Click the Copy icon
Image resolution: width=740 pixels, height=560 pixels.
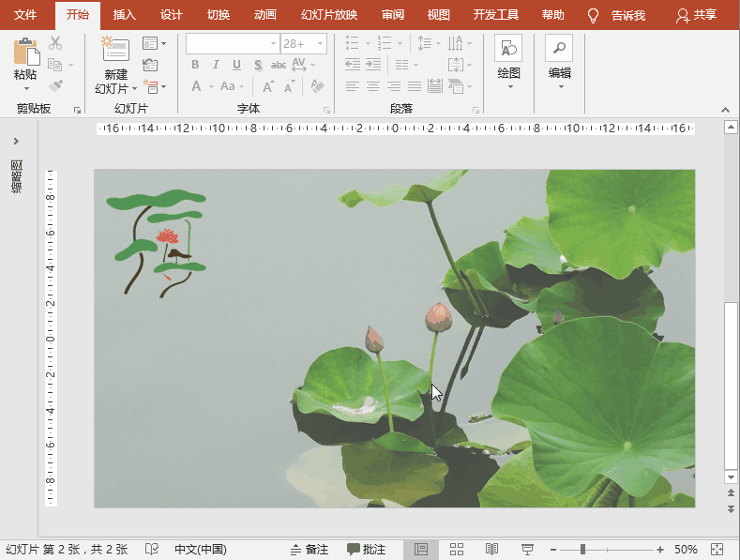[x=55, y=65]
